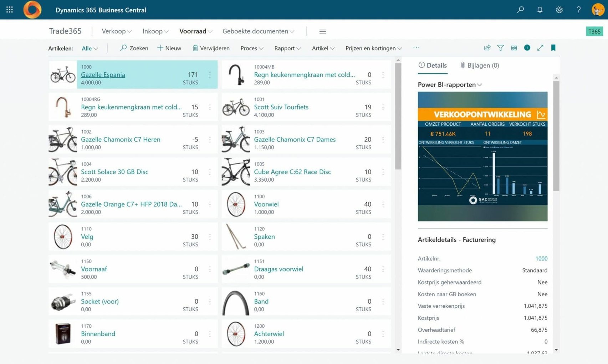This screenshot has height=364, width=608.
Task: Expand the page to full width
Action: click(x=540, y=48)
